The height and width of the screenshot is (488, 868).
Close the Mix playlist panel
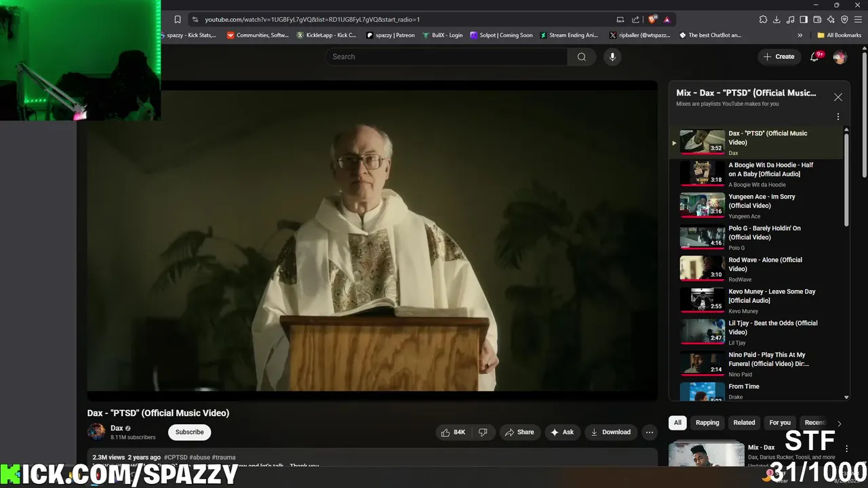tap(838, 97)
